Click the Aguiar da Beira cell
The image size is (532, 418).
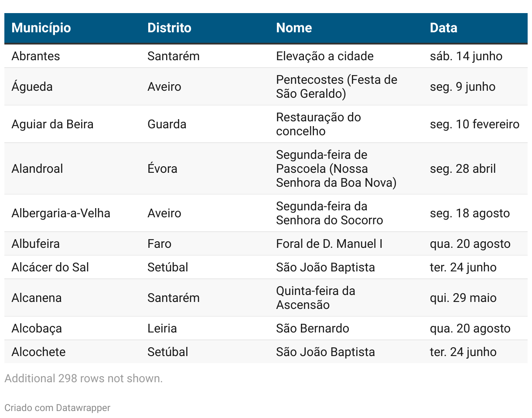tap(52, 124)
